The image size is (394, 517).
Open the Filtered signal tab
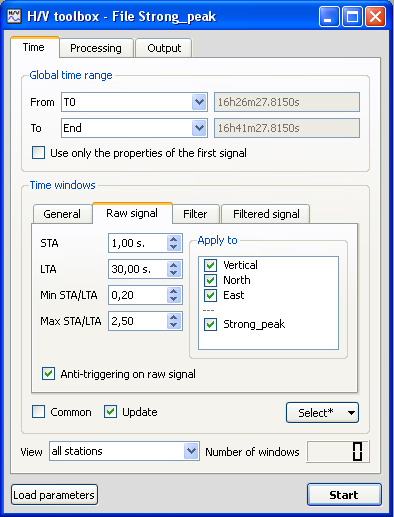[266, 214]
